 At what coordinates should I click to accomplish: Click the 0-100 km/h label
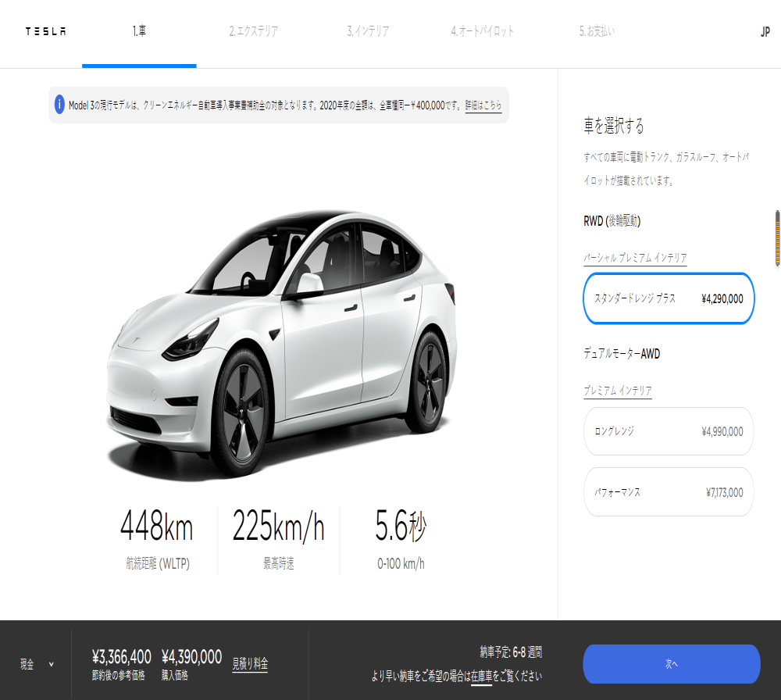tap(401, 563)
